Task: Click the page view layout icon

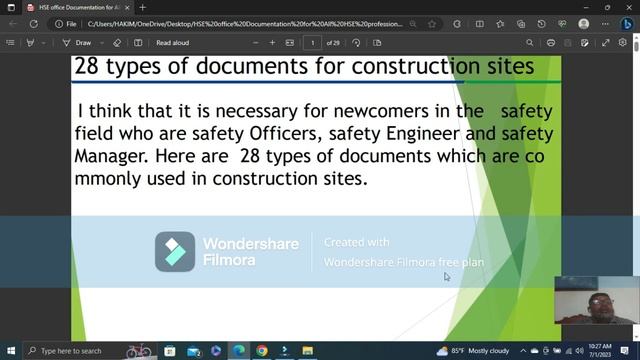Action: [138, 42]
